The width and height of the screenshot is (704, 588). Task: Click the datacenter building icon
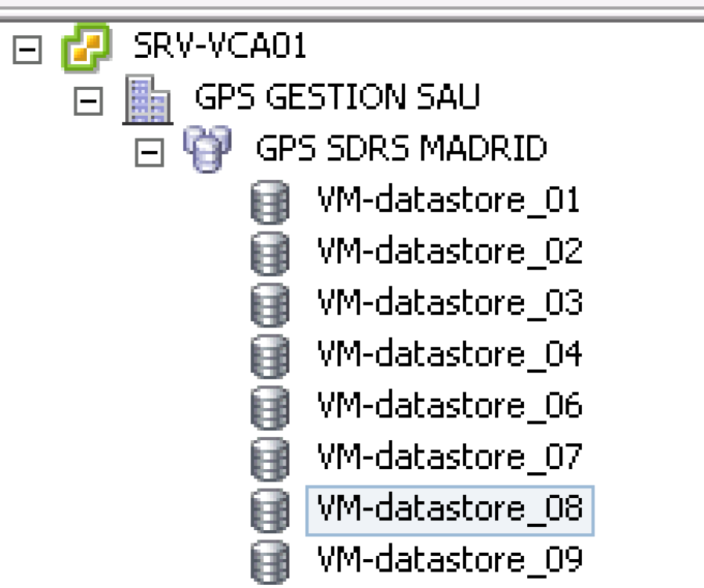pyautogui.click(x=146, y=100)
